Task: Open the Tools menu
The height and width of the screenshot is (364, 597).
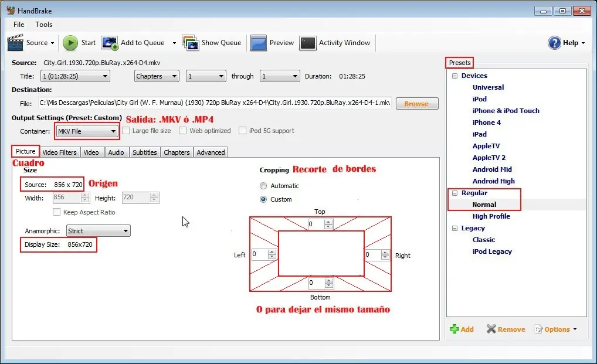Action: [x=44, y=25]
